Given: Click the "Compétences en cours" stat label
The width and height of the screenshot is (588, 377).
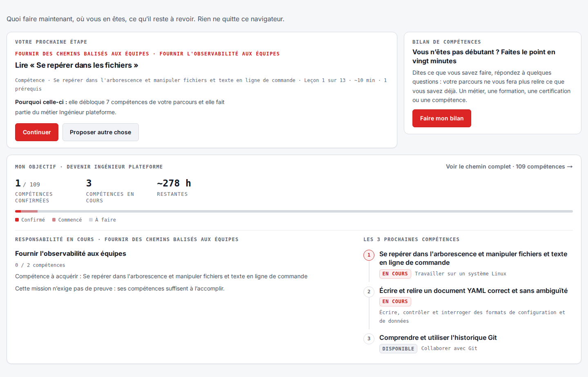Looking at the screenshot, I should 110,197.
